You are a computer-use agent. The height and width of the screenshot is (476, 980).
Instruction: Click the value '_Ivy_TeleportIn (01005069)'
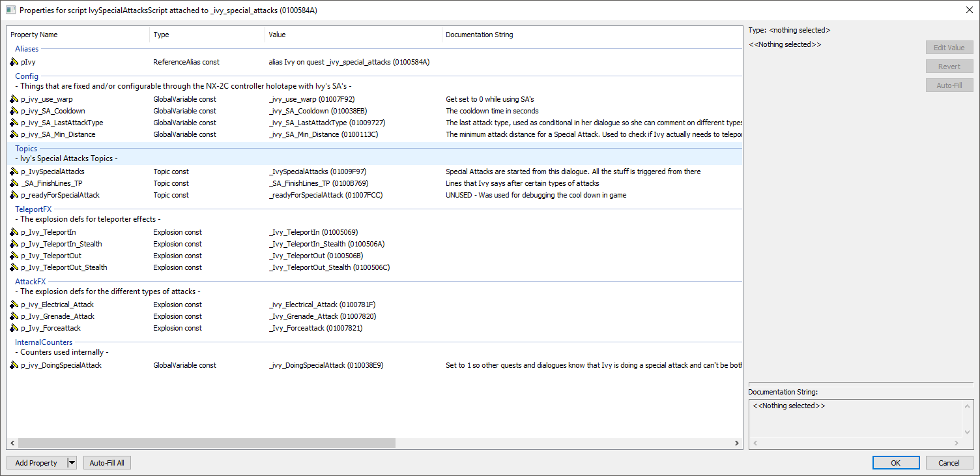tap(313, 232)
